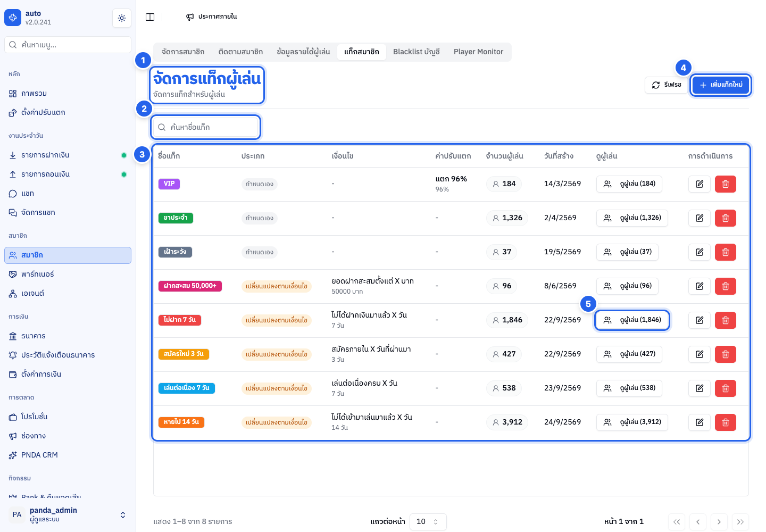Screen dimensions: 766x532
Task: Edit the ขาประจำ tag with pencil icon
Action: [x=700, y=218]
